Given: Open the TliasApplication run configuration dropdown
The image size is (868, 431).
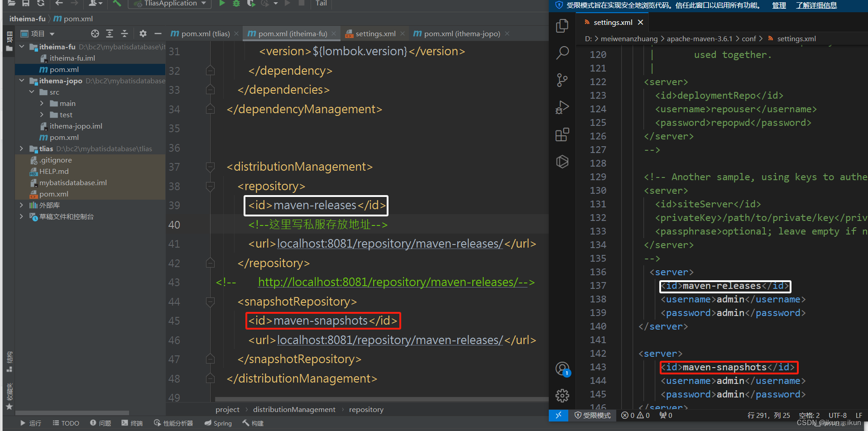Looking at the screenshot, I should [x=170, y=3].
